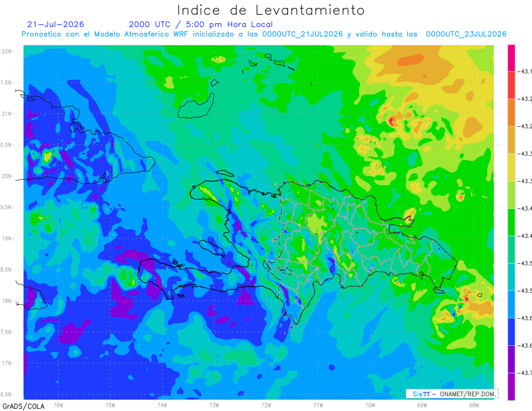Click the '68W' longitude label
Image resolution: width=532 pixels, height=411 pixels.
coord(473,405)
